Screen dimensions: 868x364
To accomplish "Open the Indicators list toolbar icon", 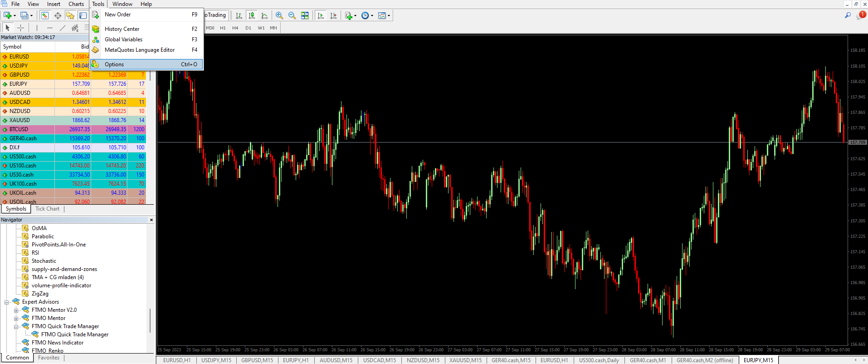I will click(348, 15).
